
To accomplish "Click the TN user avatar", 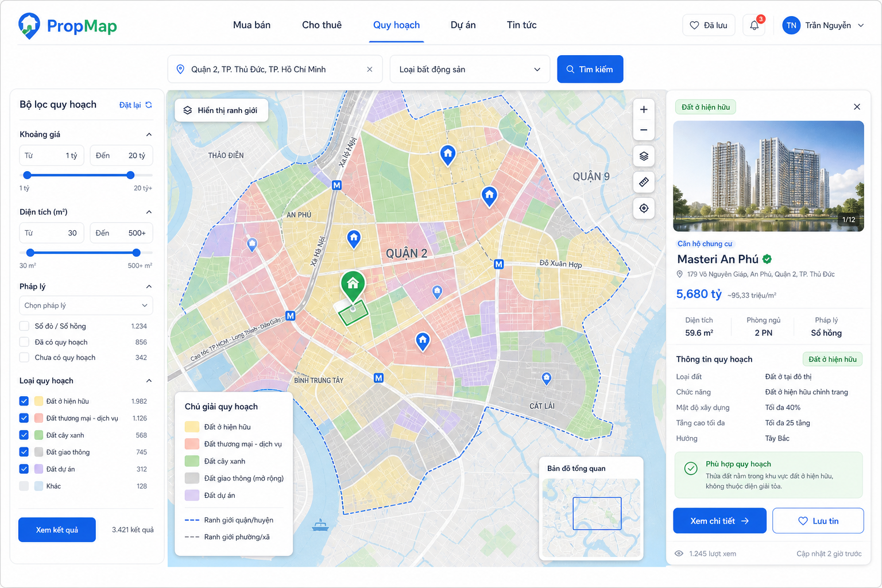I will tap(791, 25).
